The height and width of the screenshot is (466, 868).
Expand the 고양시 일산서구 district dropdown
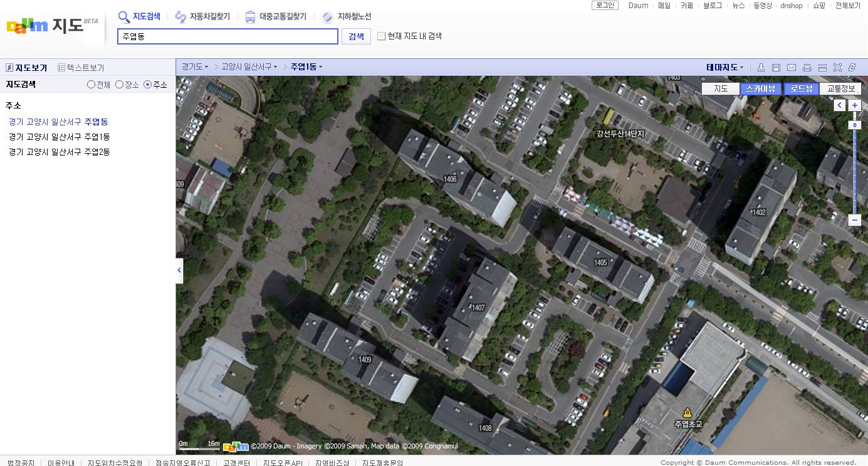coord(249,66)
